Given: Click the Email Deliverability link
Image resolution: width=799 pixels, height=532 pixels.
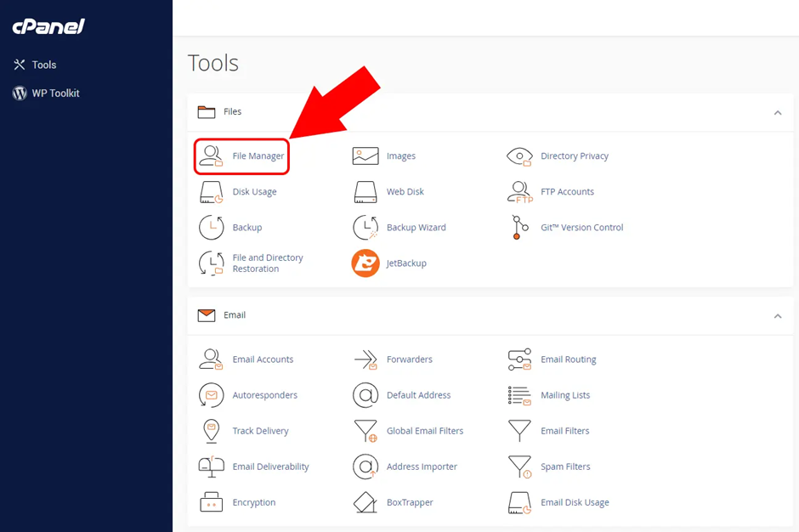Looking at the screenshot, I should coord(270,467).
